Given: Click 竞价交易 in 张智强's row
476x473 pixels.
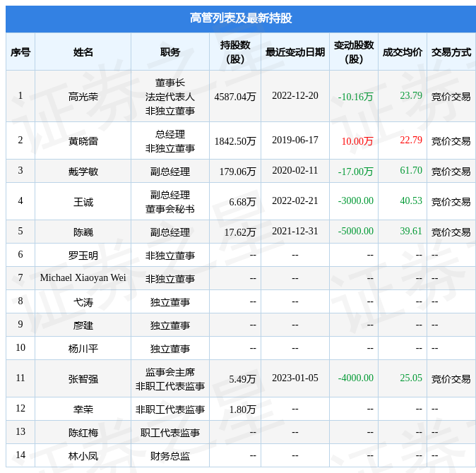Looking at the screenshot, I should click(x=451, y=379).
